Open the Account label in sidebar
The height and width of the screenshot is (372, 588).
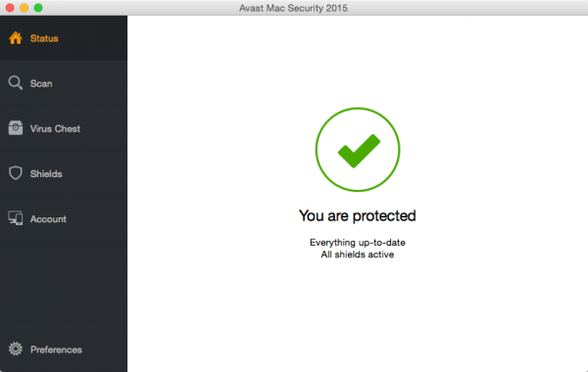48,219
